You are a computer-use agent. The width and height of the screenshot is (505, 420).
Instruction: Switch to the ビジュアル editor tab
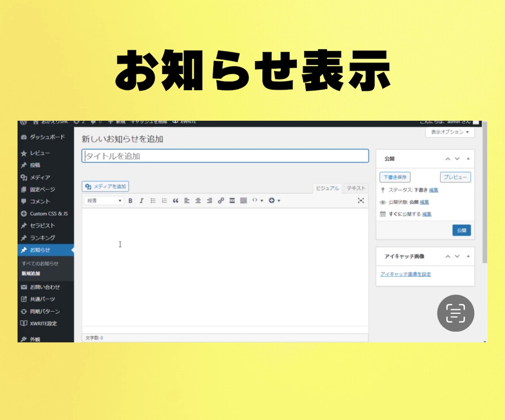[x=327, y=188]
